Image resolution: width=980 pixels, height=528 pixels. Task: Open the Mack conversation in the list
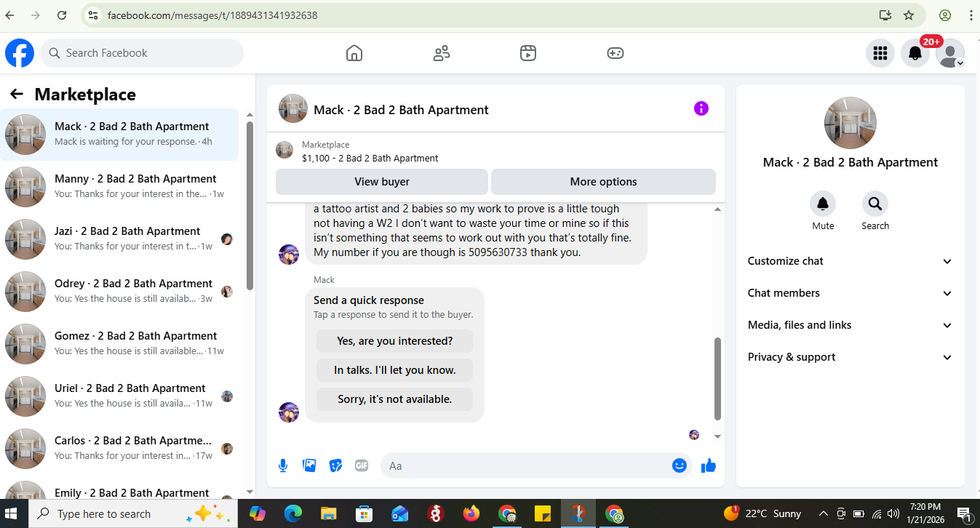pos(119,134)
